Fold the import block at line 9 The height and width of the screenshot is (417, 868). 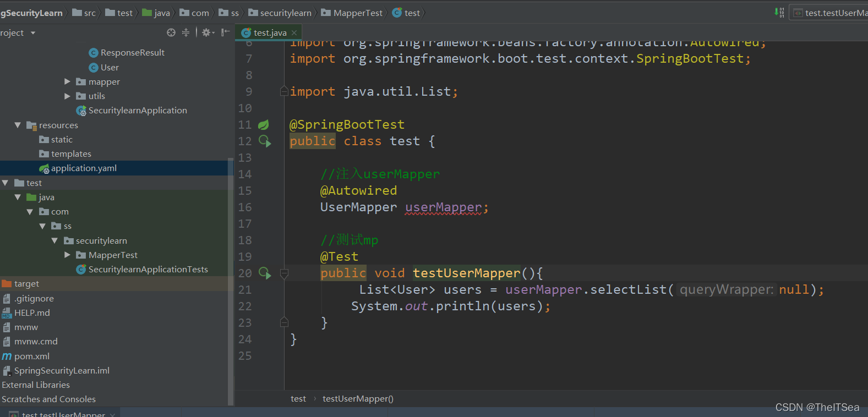tap(284, 91)
